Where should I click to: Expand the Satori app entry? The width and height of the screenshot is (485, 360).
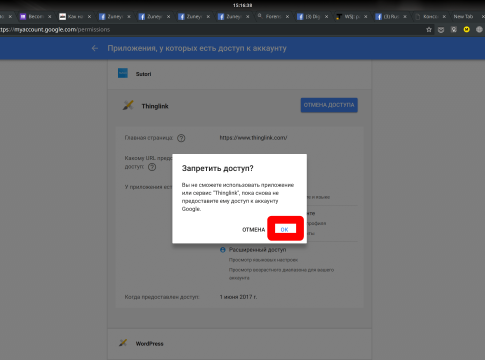239,74
